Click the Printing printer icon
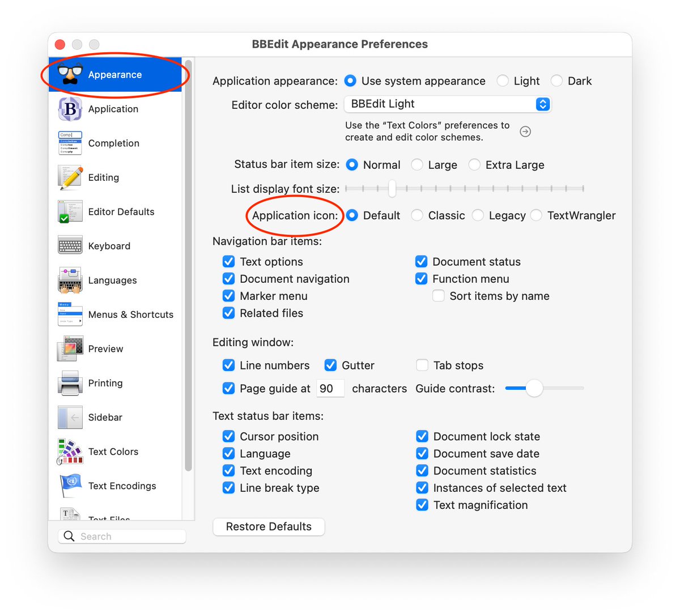Viewport: 680px width, 616px height. coord(70,383)
